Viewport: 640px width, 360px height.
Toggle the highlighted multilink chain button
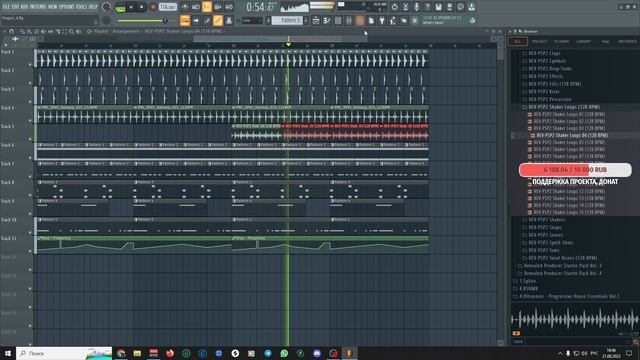218,20
